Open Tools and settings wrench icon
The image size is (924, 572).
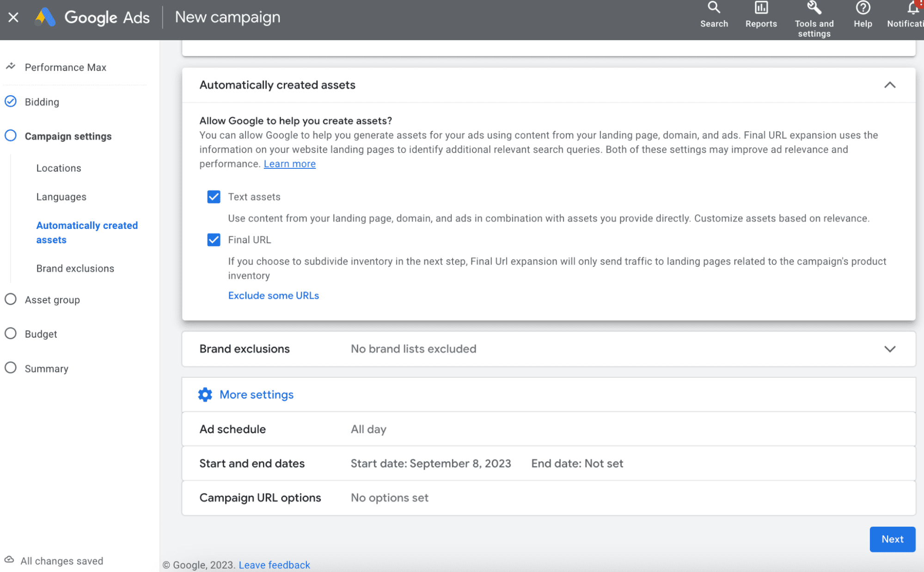814,8
